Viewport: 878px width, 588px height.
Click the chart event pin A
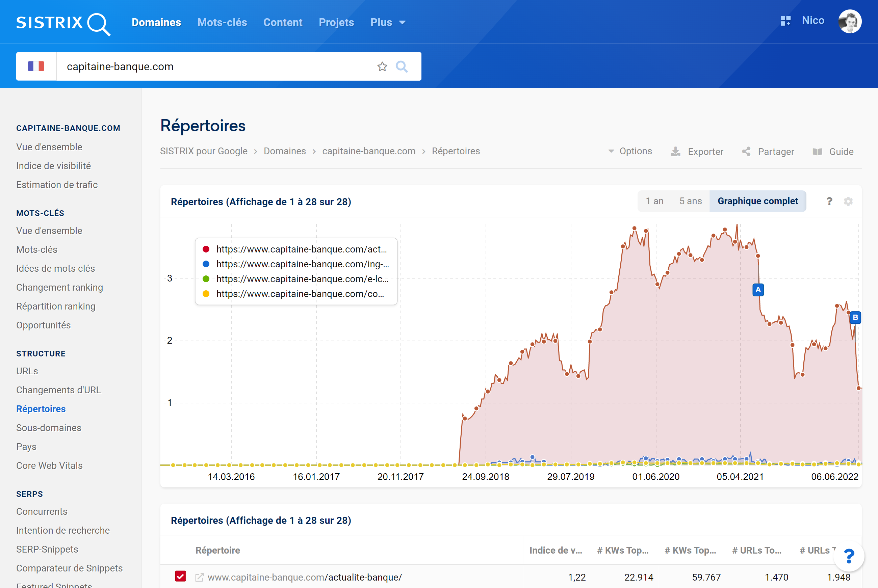coord(758,290)
